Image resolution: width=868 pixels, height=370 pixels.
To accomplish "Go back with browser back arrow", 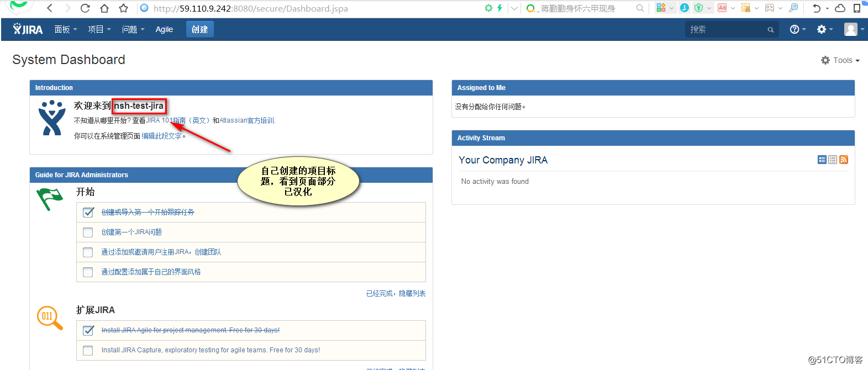I will [50, 8].
